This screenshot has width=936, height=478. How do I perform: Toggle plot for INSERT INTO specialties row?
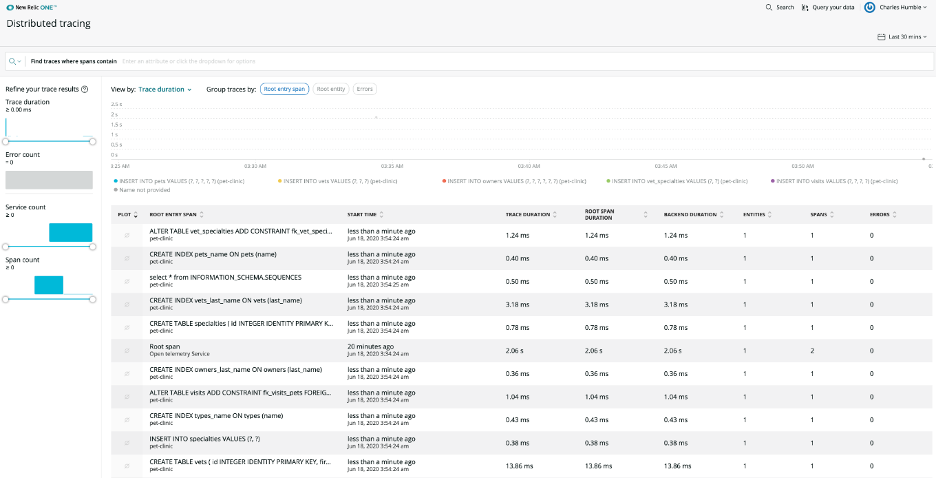tap(127, 443)
